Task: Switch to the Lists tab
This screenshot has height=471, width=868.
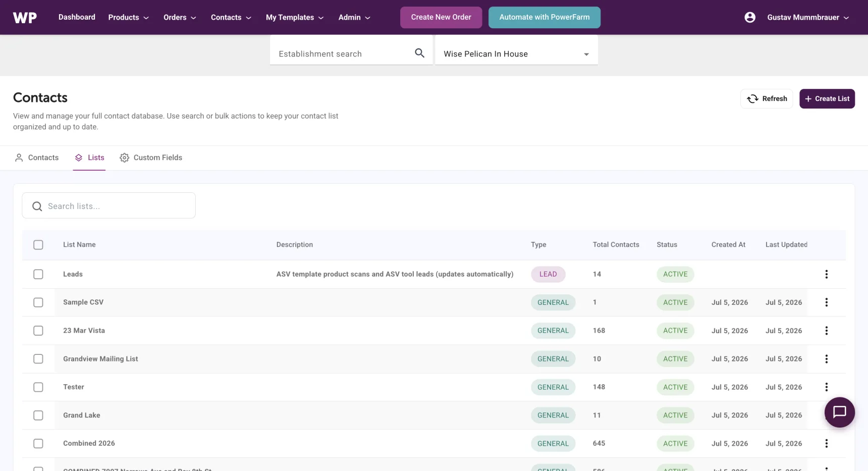Action: tap(89, 158)
